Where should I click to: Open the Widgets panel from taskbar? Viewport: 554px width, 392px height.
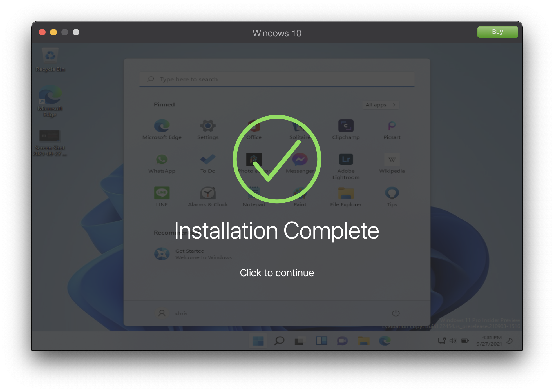(321, 341)
